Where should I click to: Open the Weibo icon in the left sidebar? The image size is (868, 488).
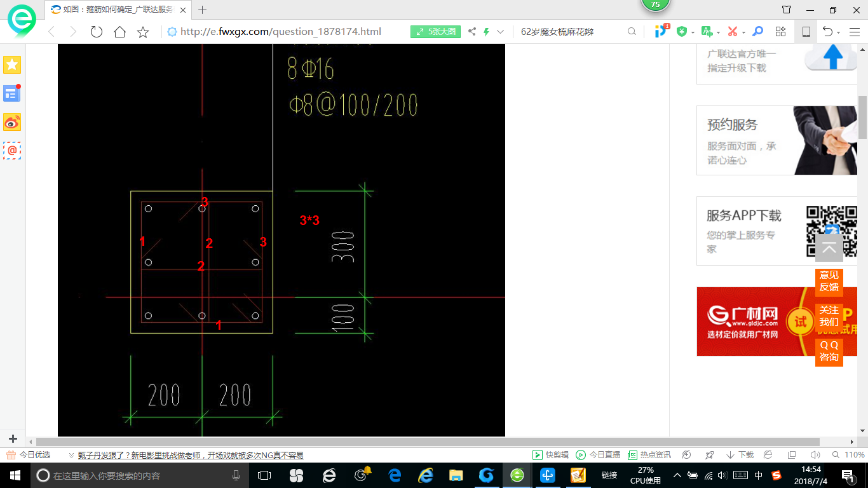click(12, 122)
